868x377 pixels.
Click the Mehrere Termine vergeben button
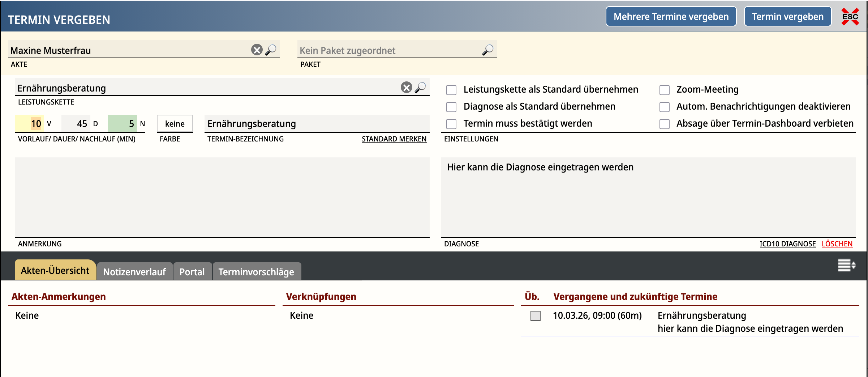pos(671,17)
